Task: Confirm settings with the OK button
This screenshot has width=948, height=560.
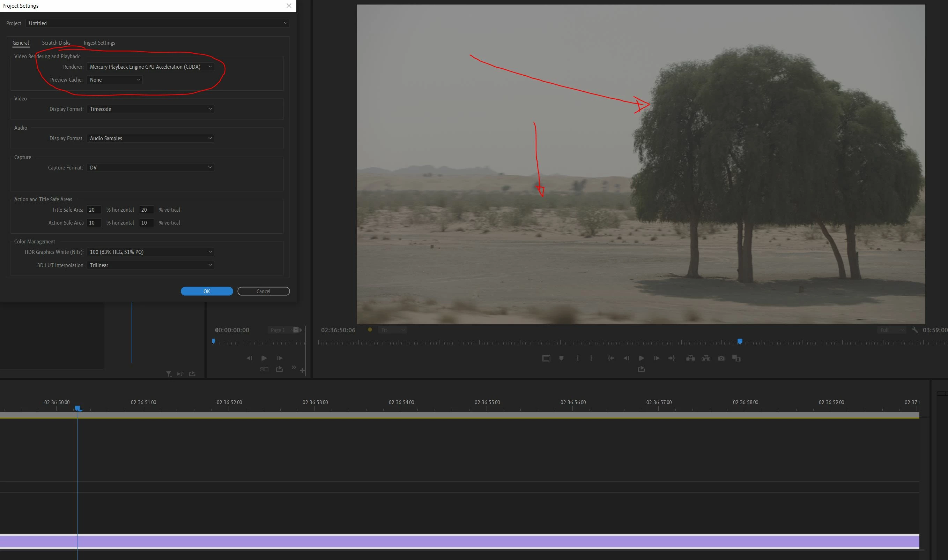Action: [207, 291]
